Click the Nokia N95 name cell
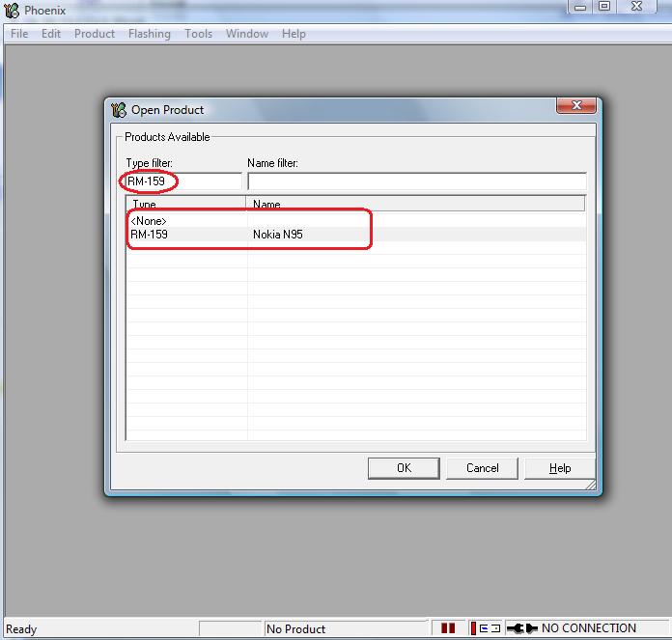672x640 pixels. point(278,235)
